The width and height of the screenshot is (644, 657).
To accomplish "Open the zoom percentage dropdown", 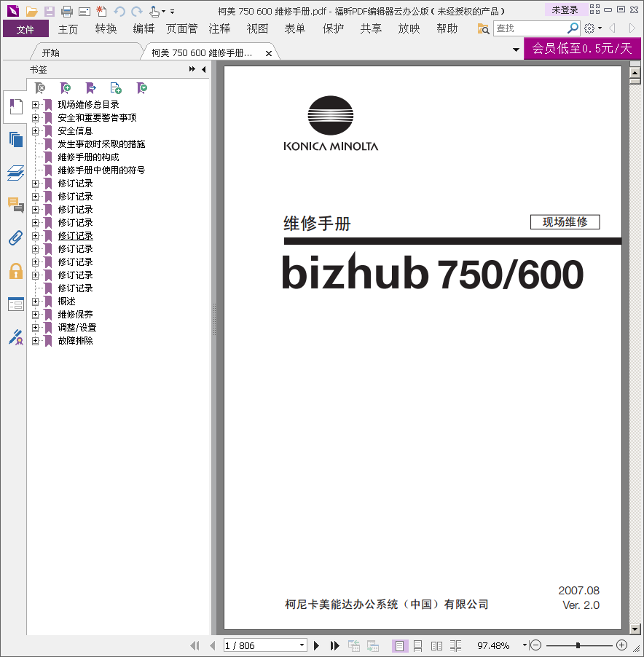I will (x=525, y=645).
